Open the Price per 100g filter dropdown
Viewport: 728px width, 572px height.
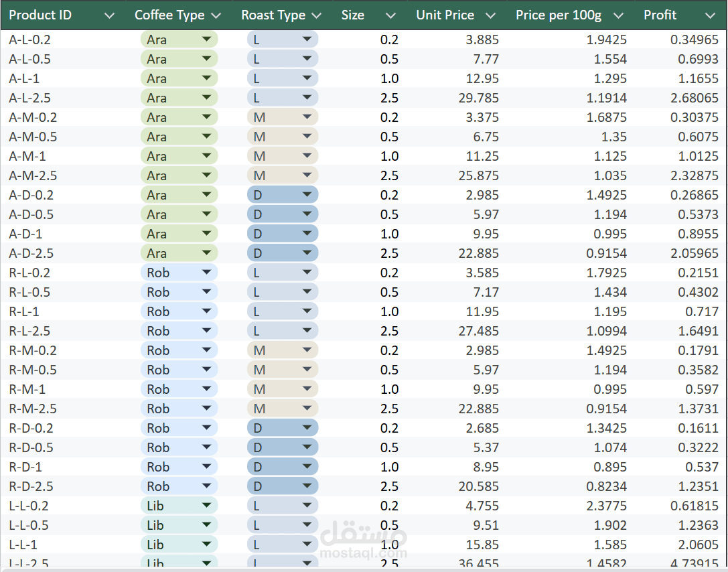pyautogui.click(x=618, y=15)
